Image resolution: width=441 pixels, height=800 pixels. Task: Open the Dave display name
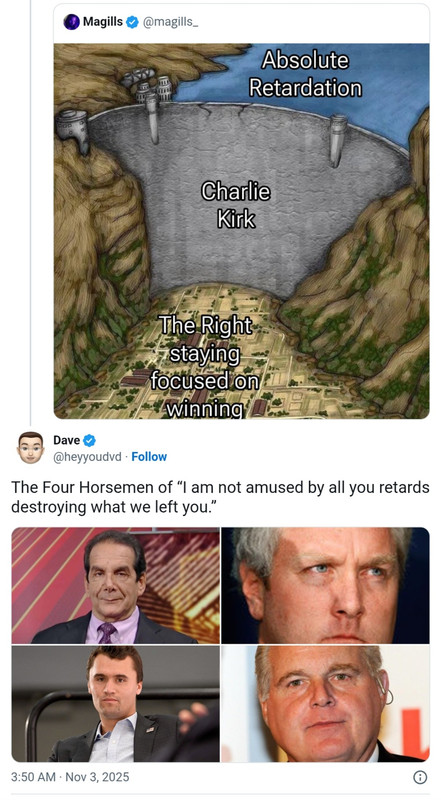coord(67,440)
